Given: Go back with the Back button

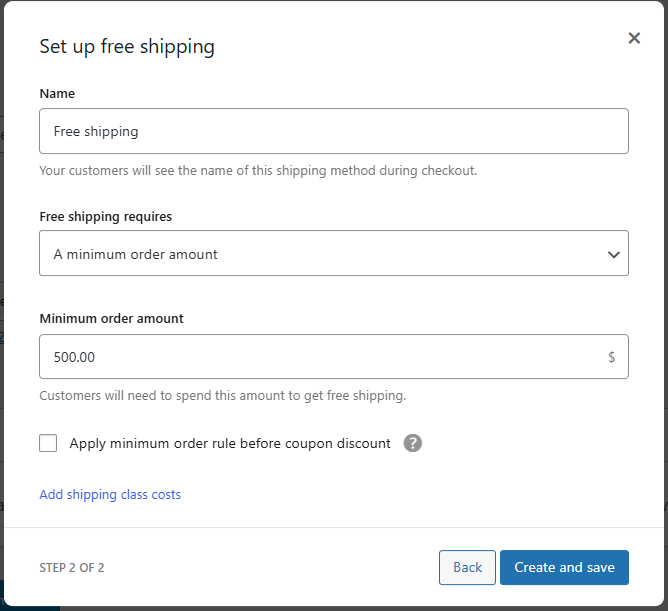Looking at the screenshot, I should pos(467,567).
